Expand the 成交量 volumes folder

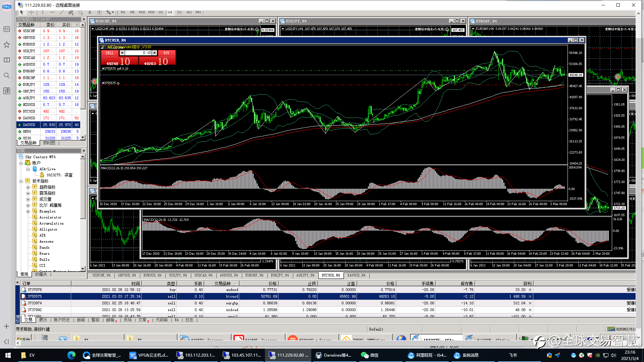point(28,199)
